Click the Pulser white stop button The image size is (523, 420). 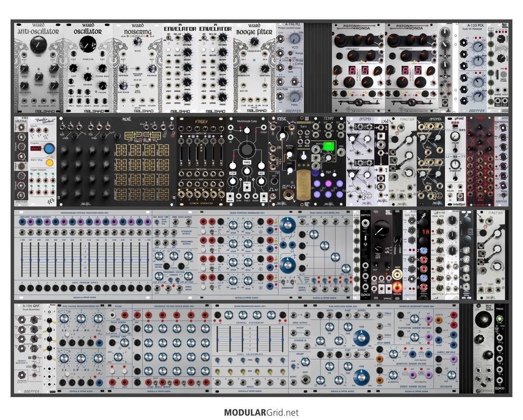pyautogui.click(x=112, y=371)
